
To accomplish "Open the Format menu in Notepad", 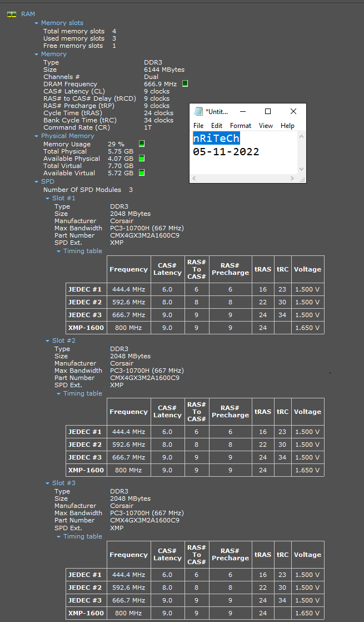I will [x=241, y=126].
